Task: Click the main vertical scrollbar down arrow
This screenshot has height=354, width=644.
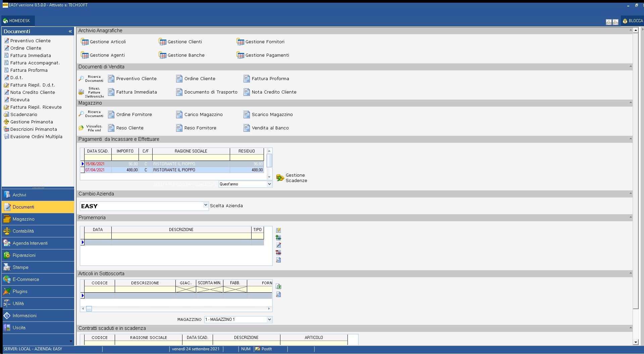Action: (x=635, y=342)
